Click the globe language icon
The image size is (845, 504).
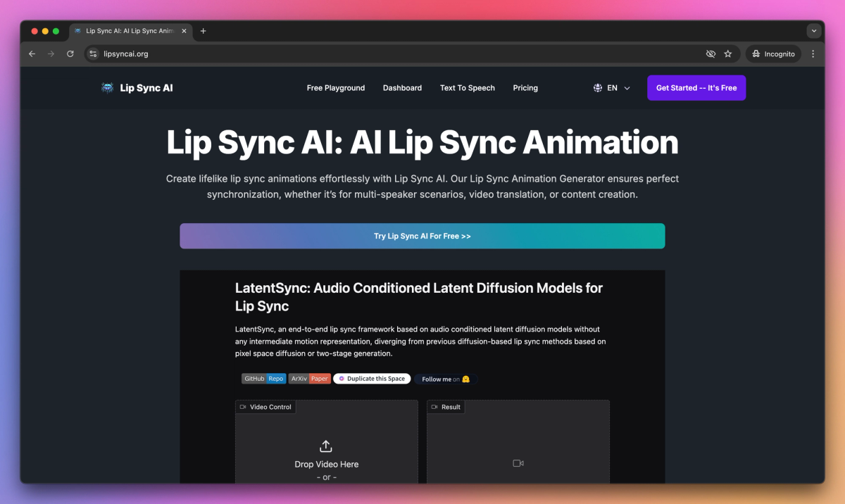598,88
